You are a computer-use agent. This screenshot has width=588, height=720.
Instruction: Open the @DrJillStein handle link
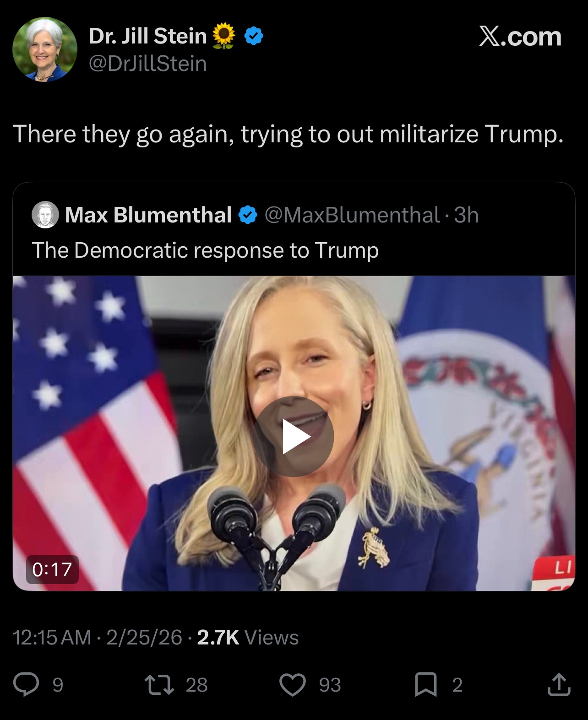click(x=147, y=64)
